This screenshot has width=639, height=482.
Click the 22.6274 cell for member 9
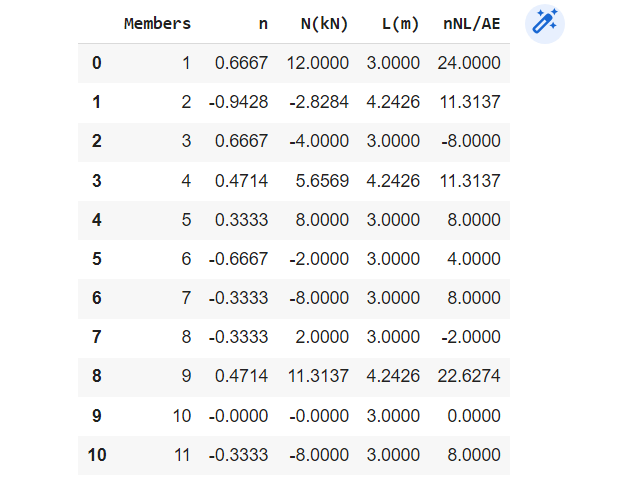coord(469,377)
